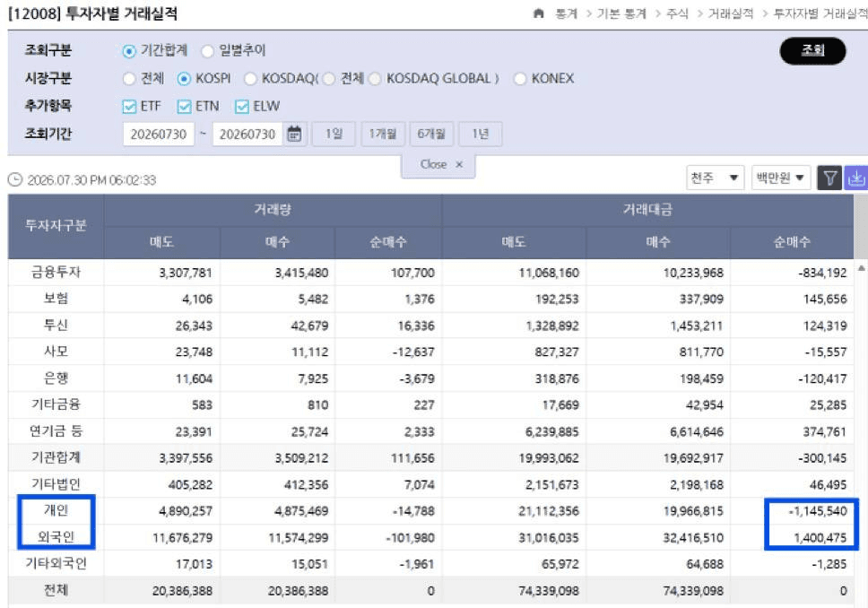Toggle the ELW checkbox
868x608 pixels.
point(242,107)
